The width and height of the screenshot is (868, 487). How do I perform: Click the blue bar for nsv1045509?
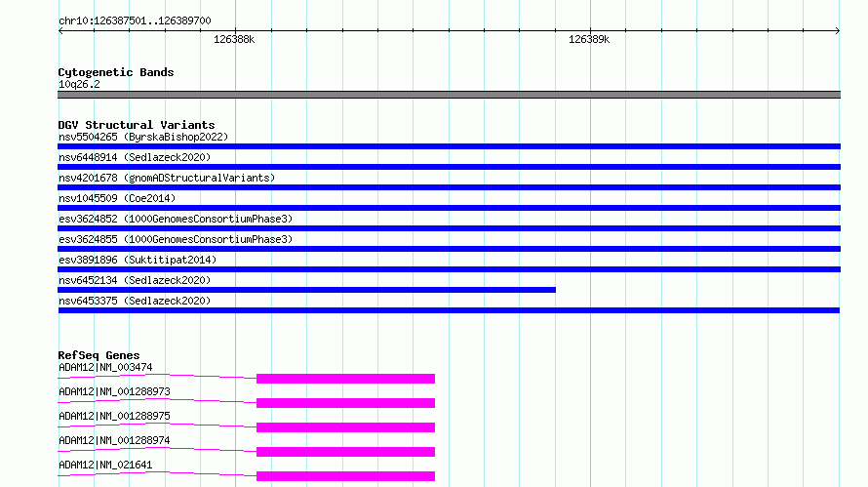[449, 208]
